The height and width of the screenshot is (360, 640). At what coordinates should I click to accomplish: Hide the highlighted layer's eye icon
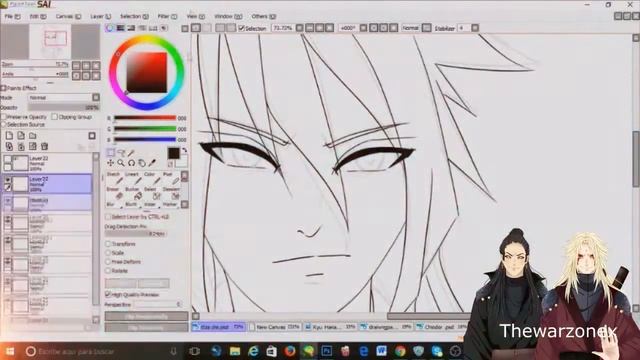click(8, 179)
